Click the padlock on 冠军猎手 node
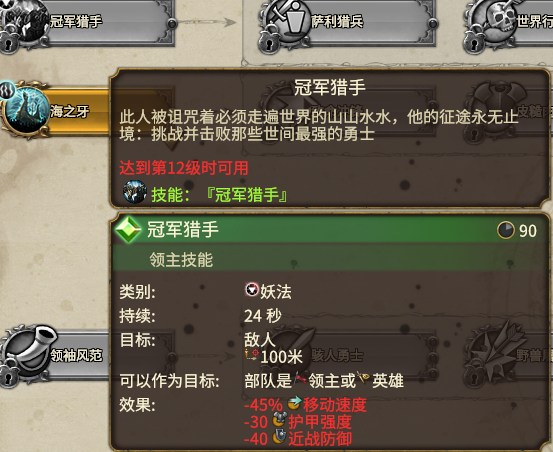The image size is (553, 452). tap(8, 44)
